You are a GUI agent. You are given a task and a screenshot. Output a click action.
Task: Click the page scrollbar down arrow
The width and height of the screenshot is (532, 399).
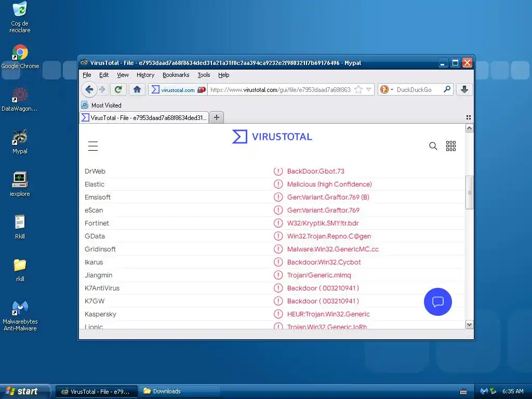click(x=469, y=324)
